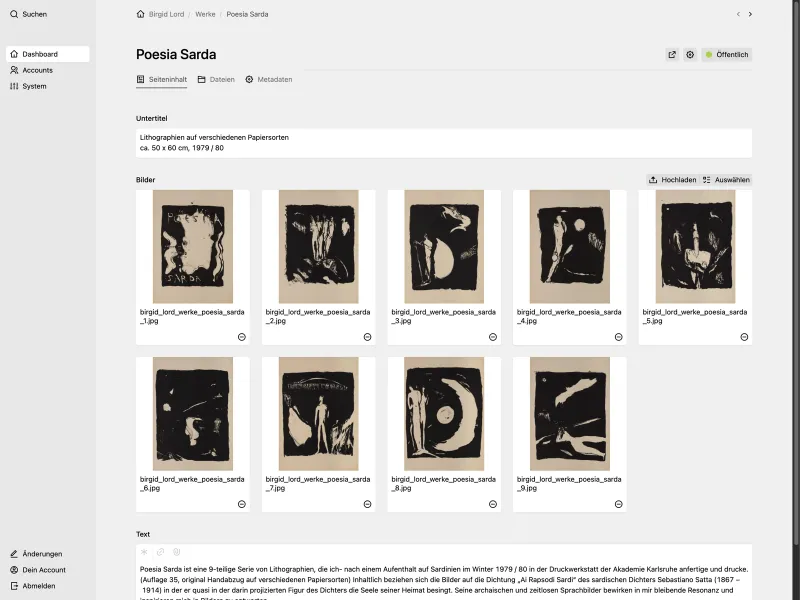
Task: Select the thumbnail of birgid_lord_werke_poesia_sarda_4.jpg
Action: pyautogui.click(x=569, y=246)
